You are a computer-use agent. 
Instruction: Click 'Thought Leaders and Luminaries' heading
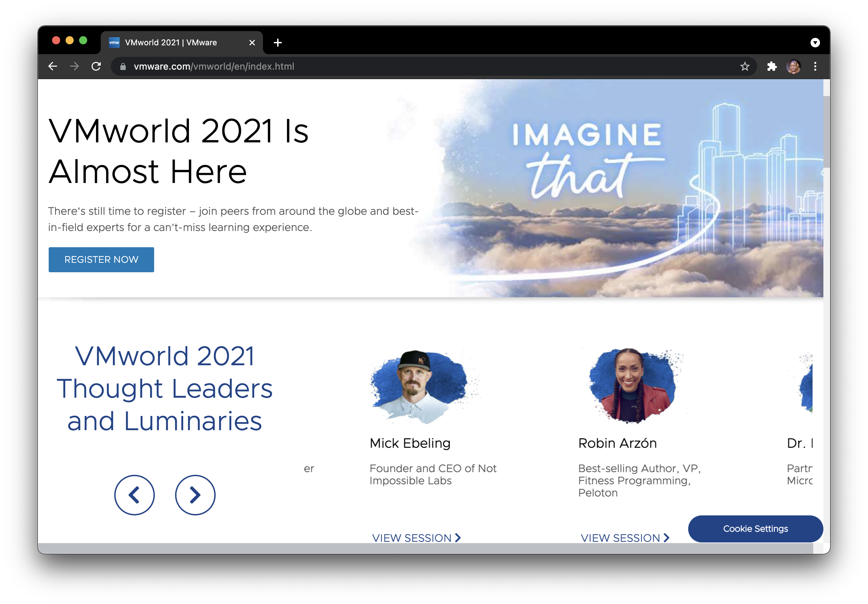coord(165,389)
